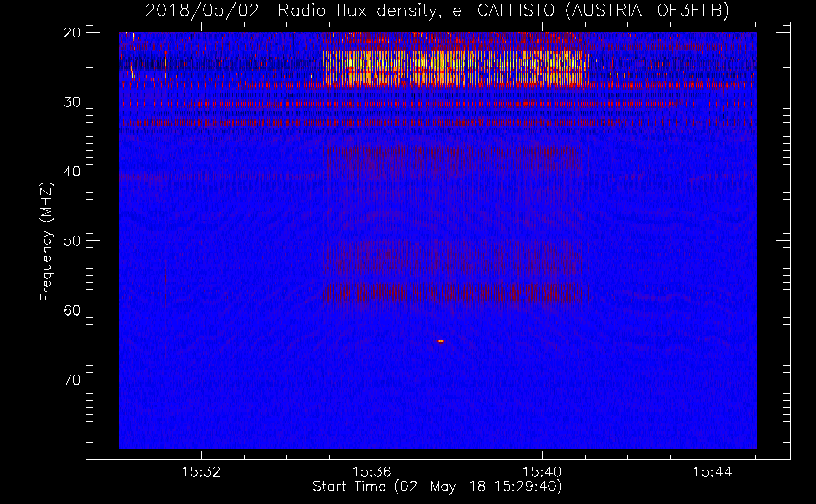The image size is (816, 504).
Task: Click the 15:40 time tick label
Action: click(x=542, y=472)
